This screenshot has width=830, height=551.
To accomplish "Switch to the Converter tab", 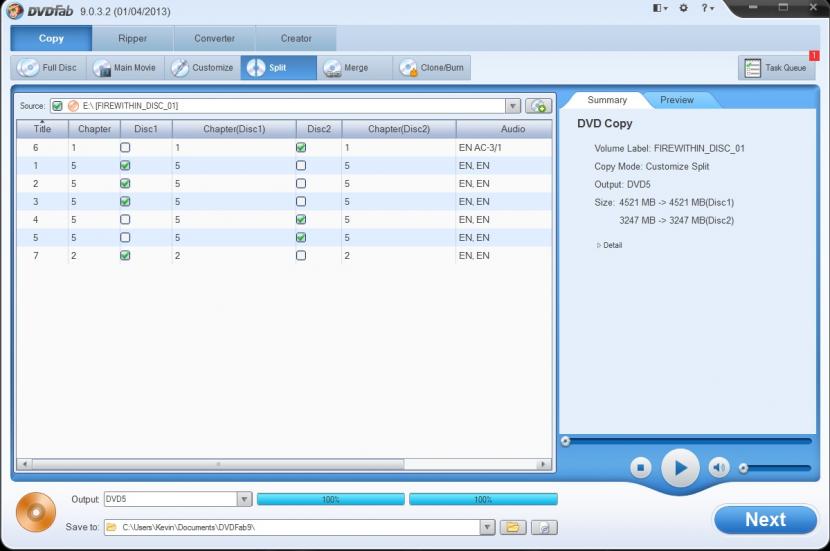I will point(214,38).
